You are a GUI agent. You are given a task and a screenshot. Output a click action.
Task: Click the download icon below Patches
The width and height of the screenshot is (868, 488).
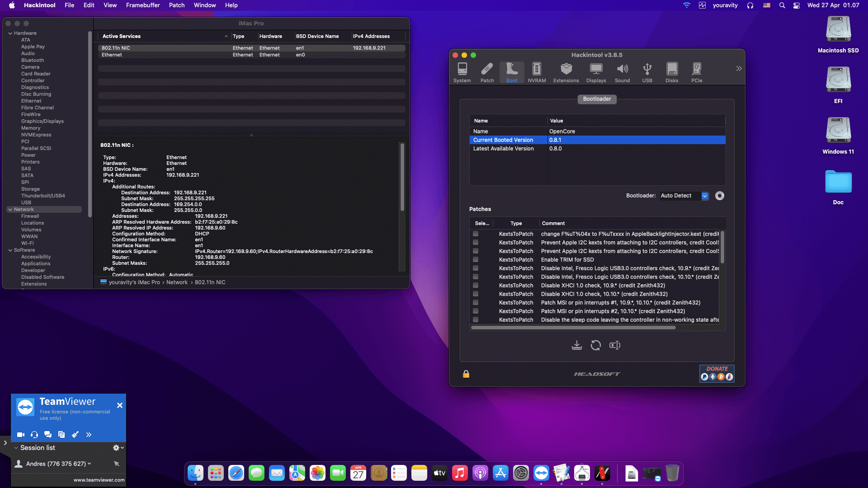click(x=577, y=345)
